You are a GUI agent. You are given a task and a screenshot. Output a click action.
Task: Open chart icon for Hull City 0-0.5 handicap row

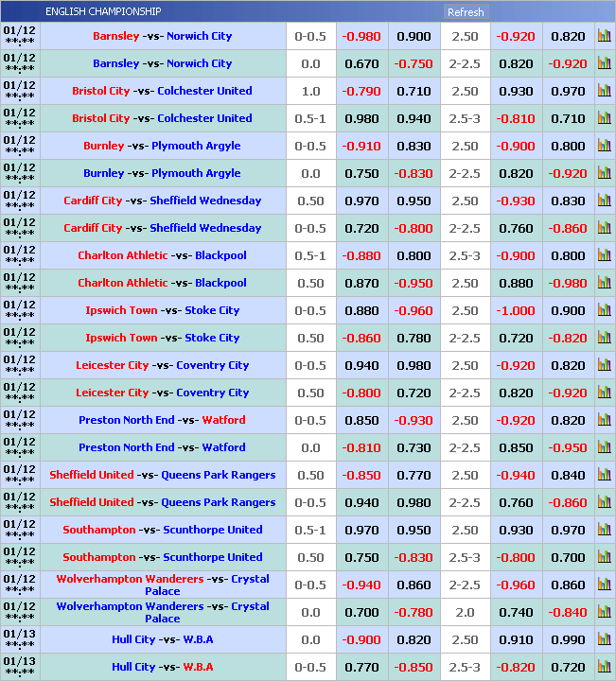[604, 667]
